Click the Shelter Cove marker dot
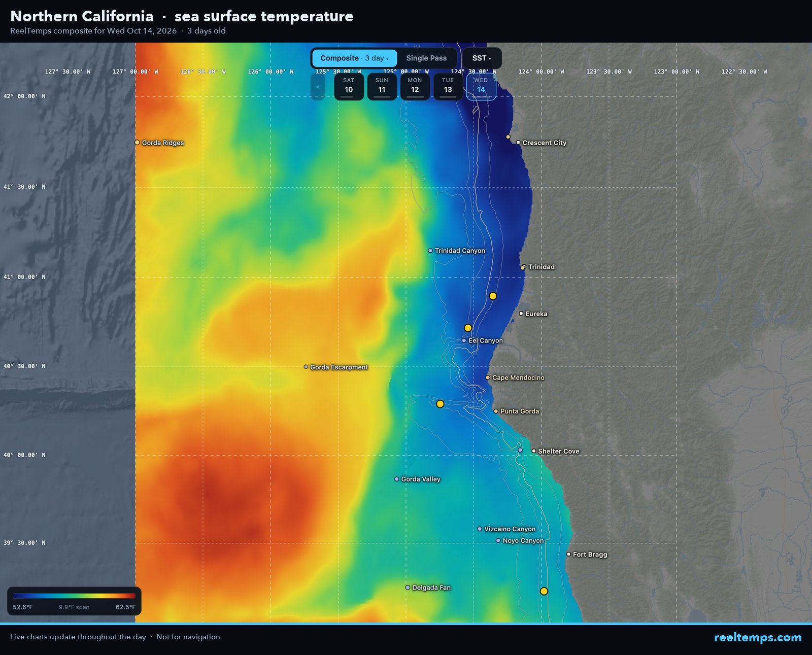The image size is (812, 655). 533,451
